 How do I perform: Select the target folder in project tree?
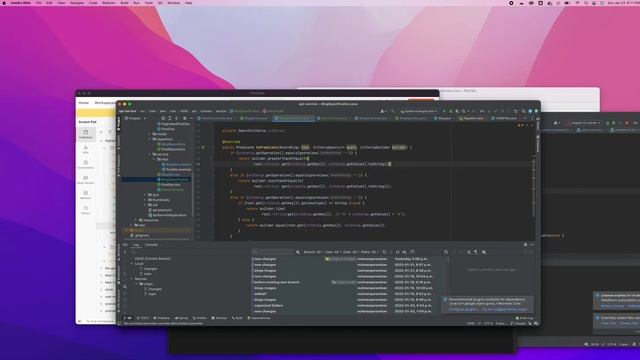tap(136, 230)
